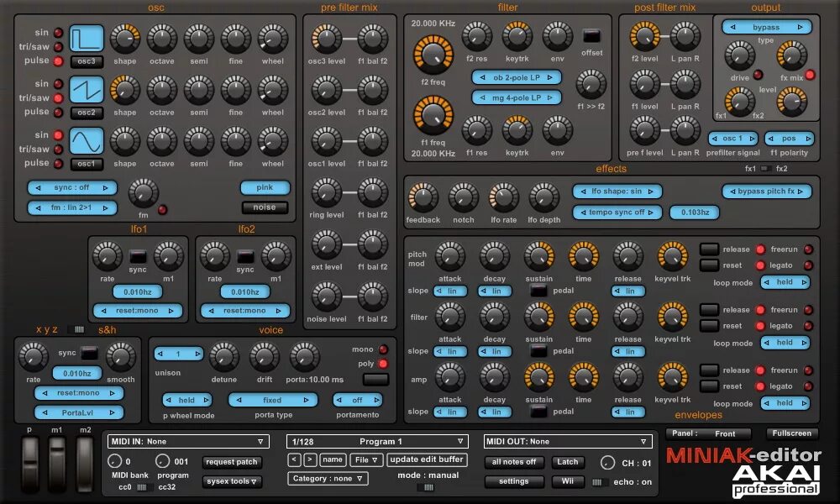Toggle the pitch mod envelope pedal button

pyautogui.click(x=538, y=291)
